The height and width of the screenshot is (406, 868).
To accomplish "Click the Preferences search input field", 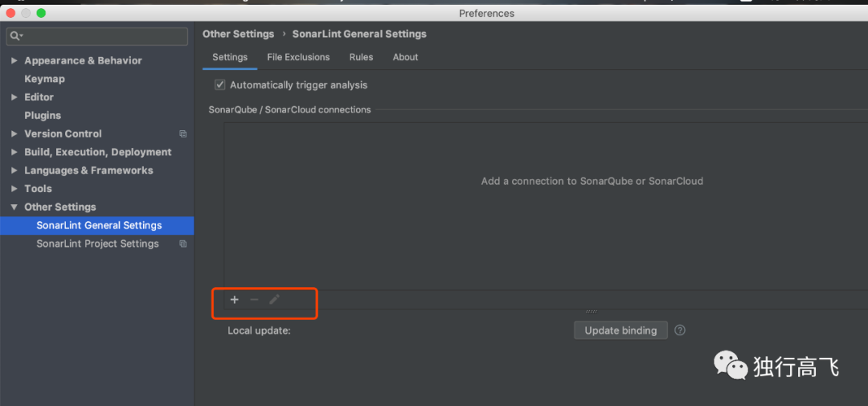I will (97, 36).
